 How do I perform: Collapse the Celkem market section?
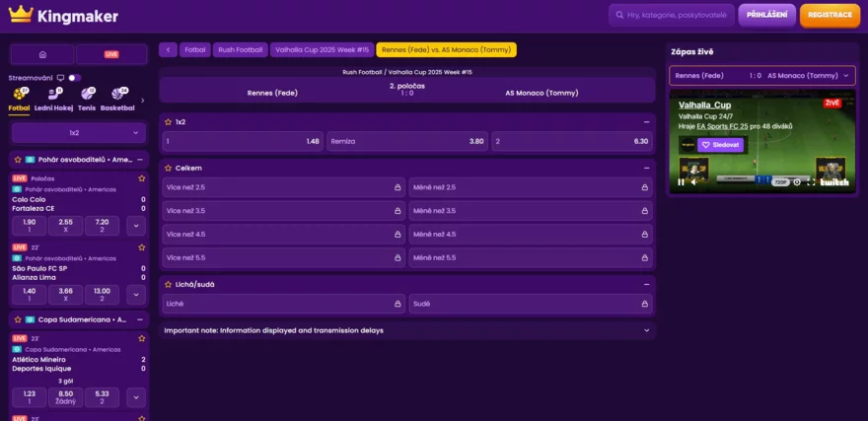click(x=647, y=168)
